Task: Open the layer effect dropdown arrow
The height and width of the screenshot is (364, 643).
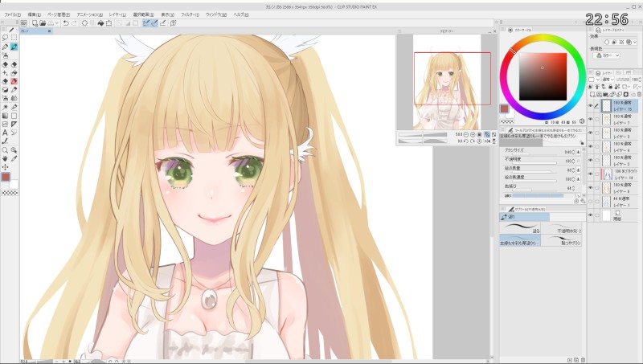Action: [x=635, y=42]
